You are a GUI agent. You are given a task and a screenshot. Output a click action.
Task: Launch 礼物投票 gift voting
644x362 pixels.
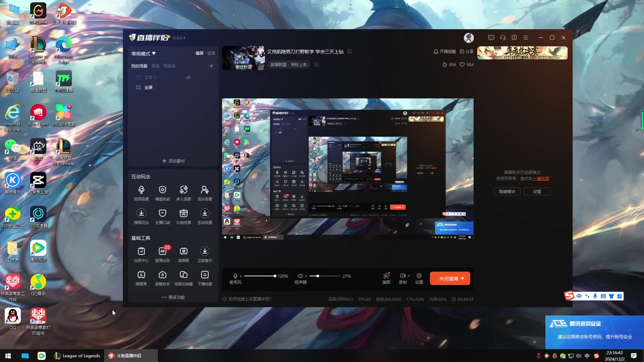(x=183, y=217)
